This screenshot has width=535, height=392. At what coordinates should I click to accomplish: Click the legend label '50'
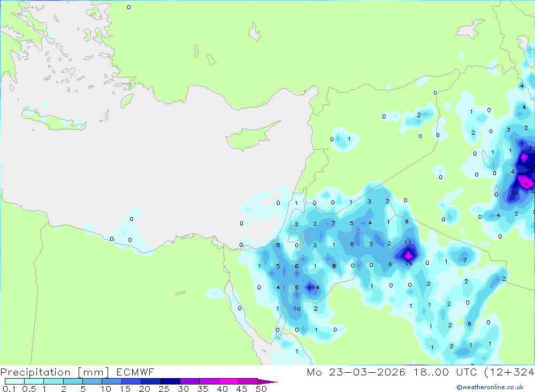[261, 389]
